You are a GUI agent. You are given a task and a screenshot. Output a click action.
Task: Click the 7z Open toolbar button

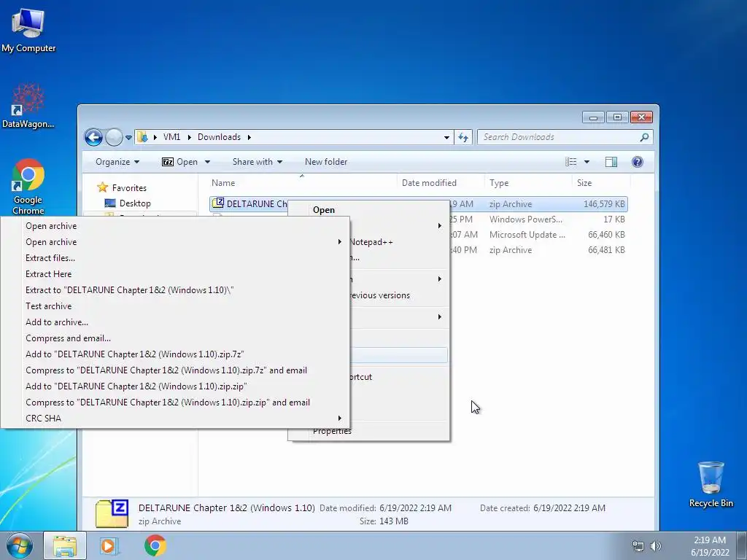tap(180, 162)
